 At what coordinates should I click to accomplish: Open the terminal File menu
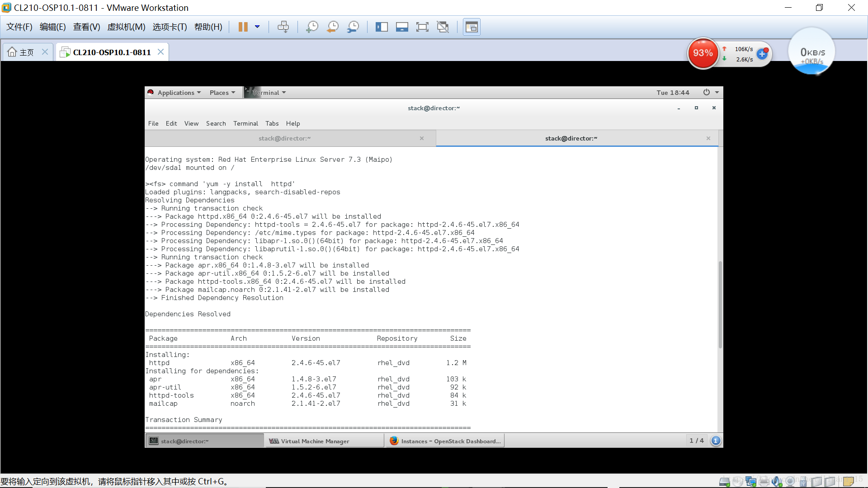pos(153,123)
